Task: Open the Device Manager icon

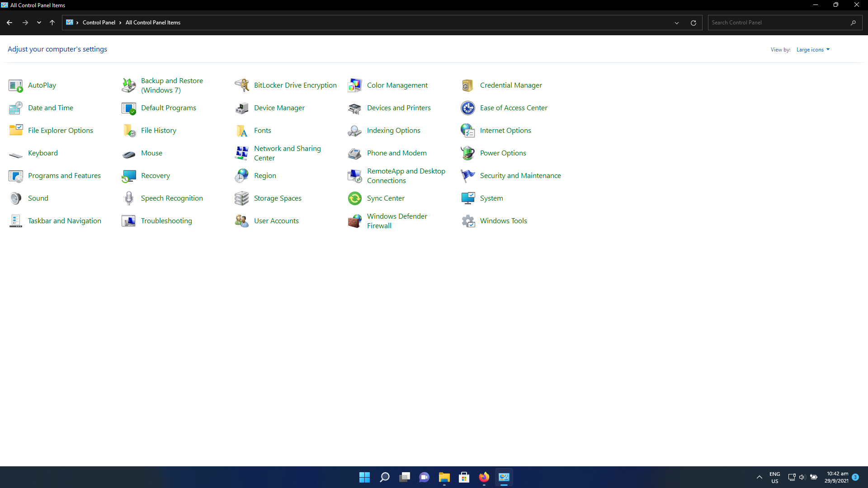Action: tap(242, 108)
